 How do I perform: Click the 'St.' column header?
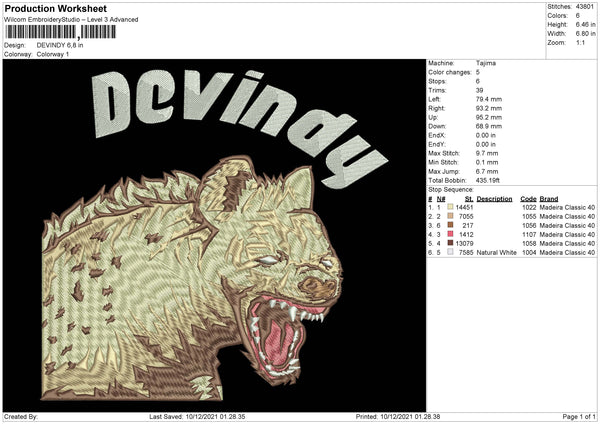point(469,199)
